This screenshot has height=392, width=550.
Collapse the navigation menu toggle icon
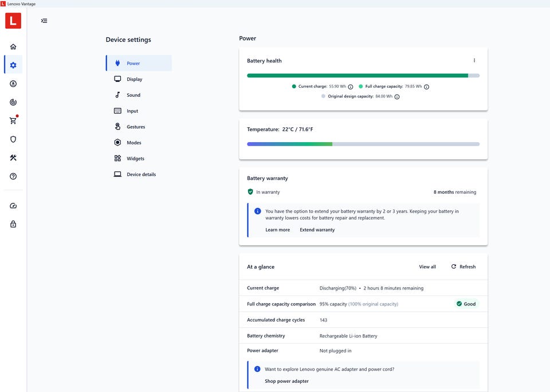pyautogui.click(x=44, y=21)
